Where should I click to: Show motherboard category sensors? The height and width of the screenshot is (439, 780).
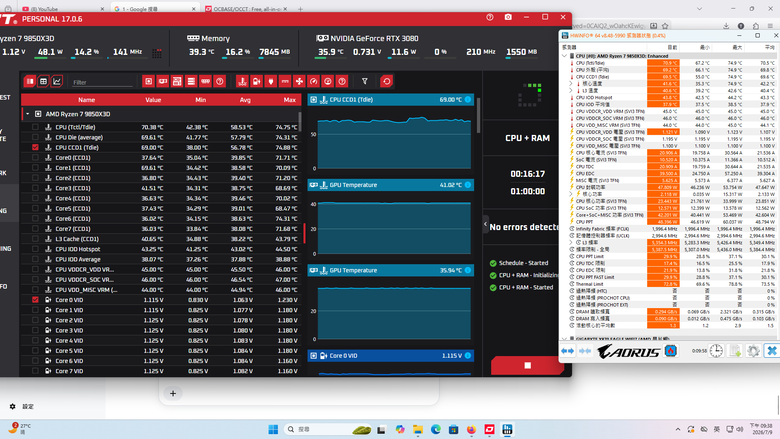point(177,81)
